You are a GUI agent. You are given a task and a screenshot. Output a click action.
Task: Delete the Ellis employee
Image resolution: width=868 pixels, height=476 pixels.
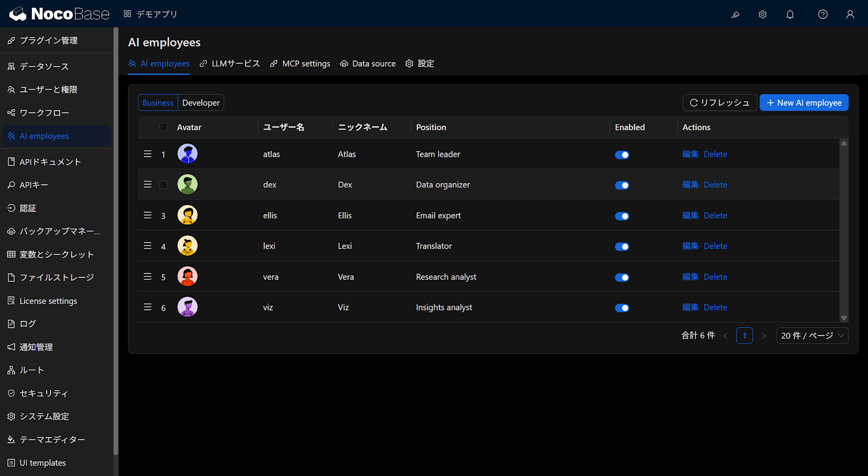(715, 215)
